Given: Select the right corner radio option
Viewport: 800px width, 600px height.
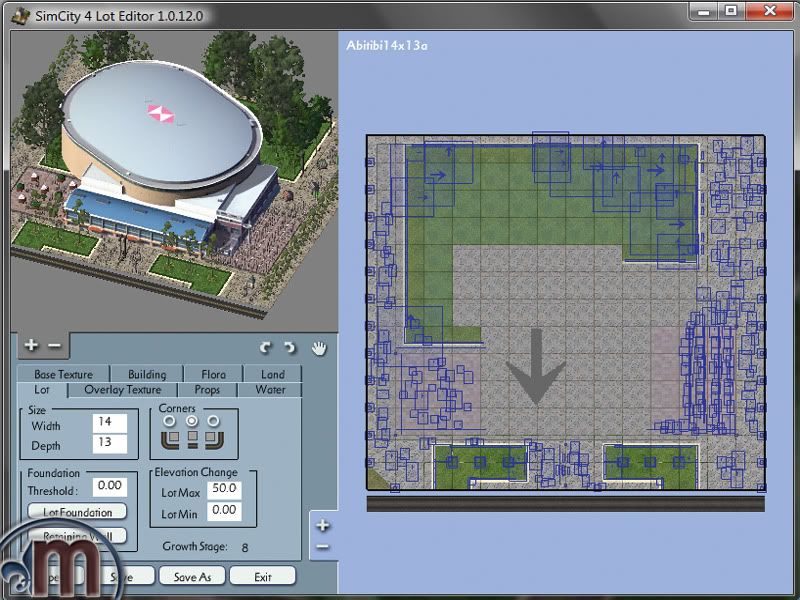Looking at the screenshot, I should tap(213, 421).
